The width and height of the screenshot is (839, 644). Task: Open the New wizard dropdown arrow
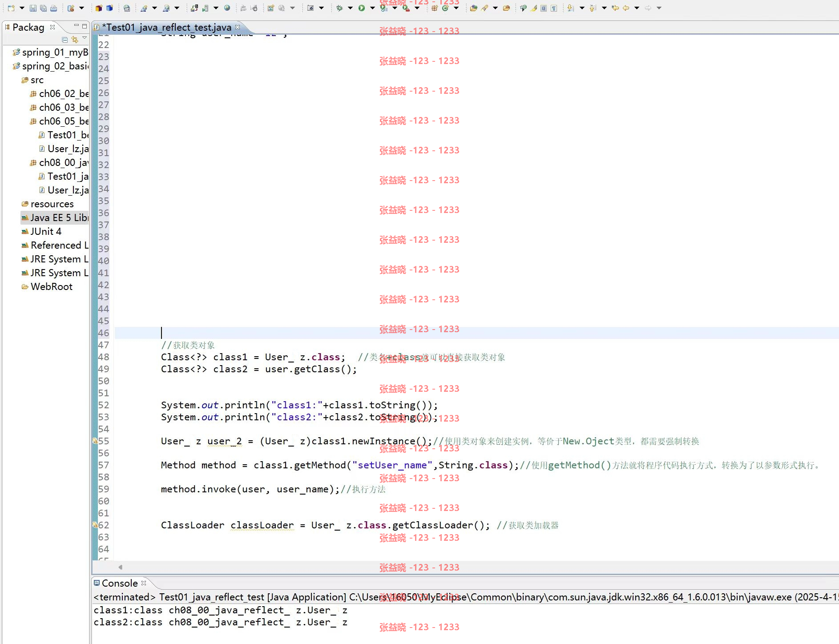pyautogui.click(x=21, y=8)
